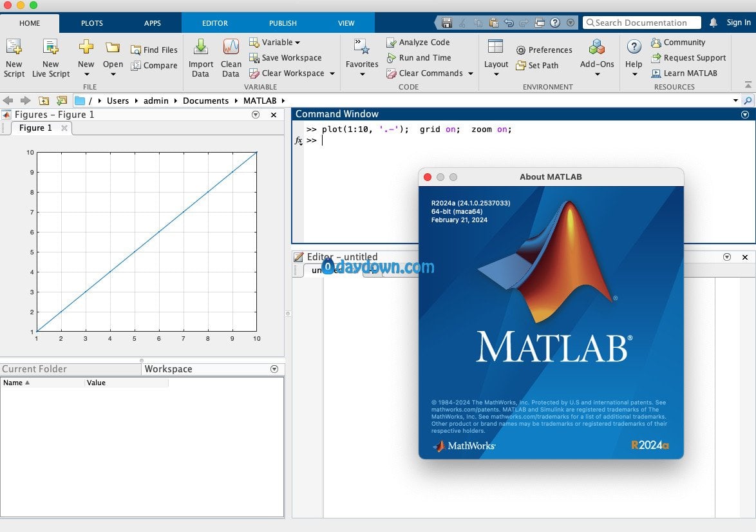The image size is (756, 532).
Task: Go back with the back arrow
Action: [8, 100]
